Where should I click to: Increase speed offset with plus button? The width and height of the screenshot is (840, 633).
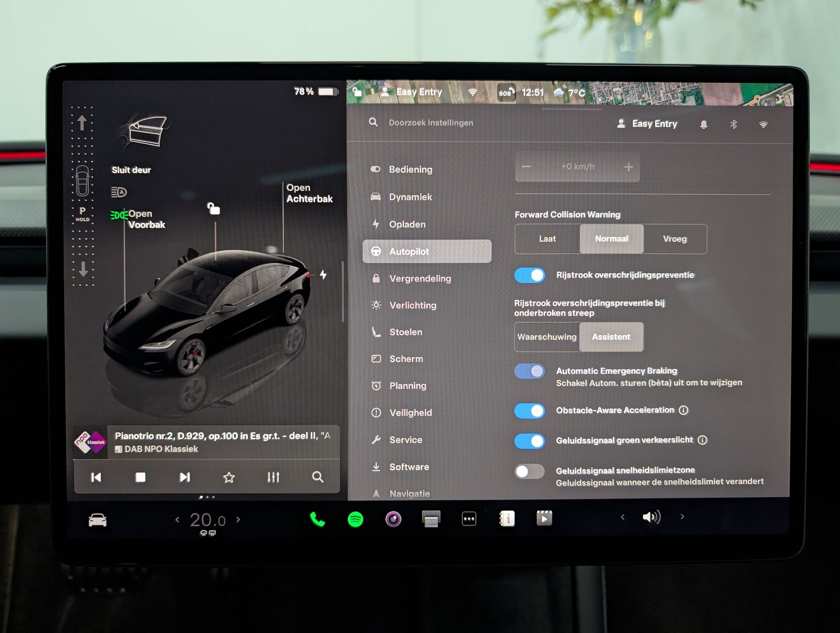coord(628,167)
